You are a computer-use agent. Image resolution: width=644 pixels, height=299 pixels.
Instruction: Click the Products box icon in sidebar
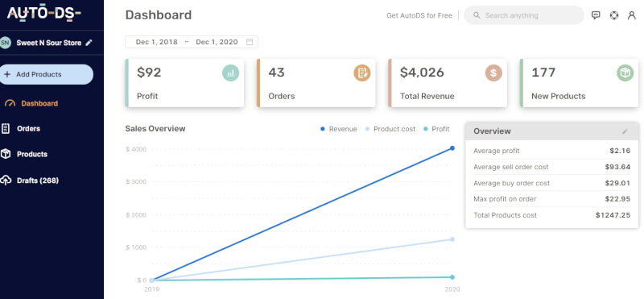point(6,154)
